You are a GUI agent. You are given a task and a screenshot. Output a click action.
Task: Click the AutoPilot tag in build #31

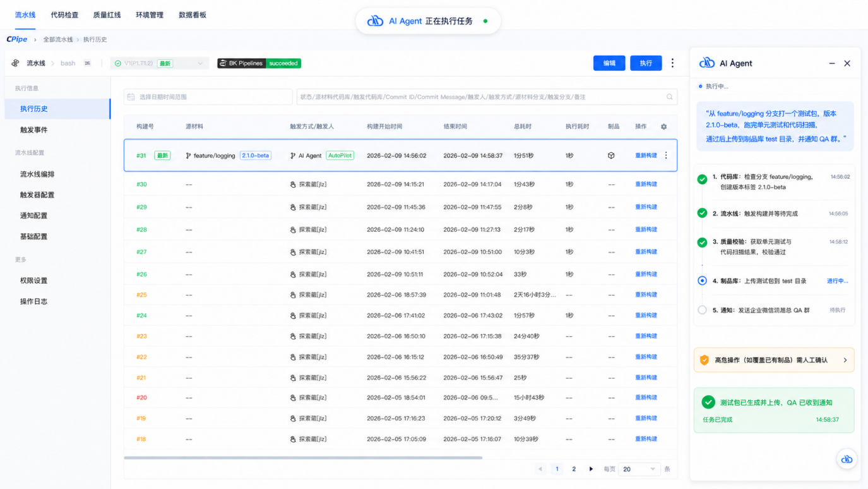click(340, 155)
